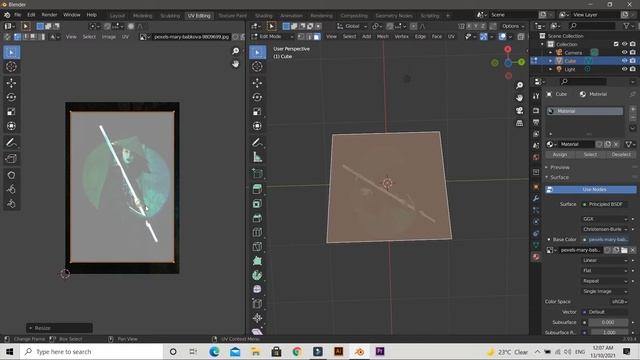Disable Cube in renders camera icon
The image size is (640, 360).
633,61
